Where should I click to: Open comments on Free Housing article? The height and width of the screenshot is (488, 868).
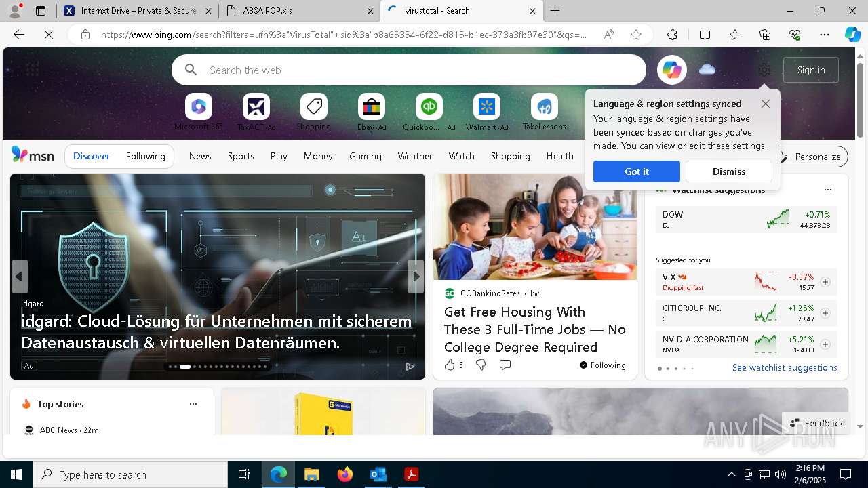pos(505,365)
